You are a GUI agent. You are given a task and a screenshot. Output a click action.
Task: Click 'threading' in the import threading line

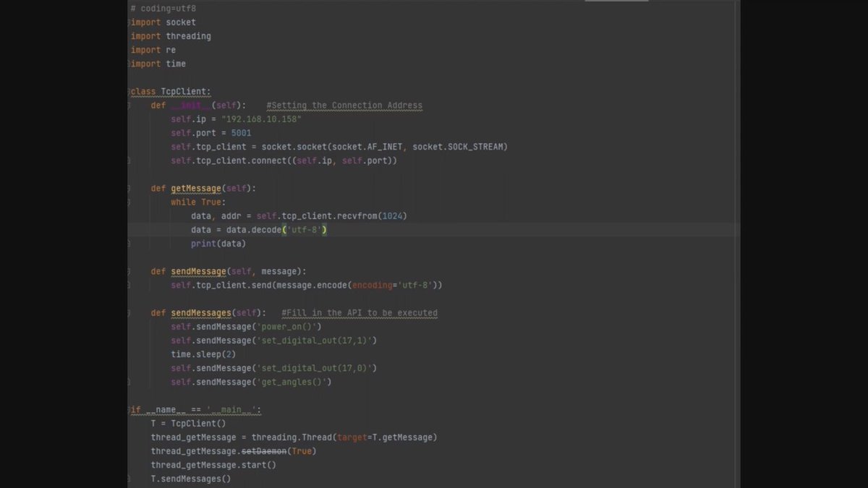click(x=188, y=36)
